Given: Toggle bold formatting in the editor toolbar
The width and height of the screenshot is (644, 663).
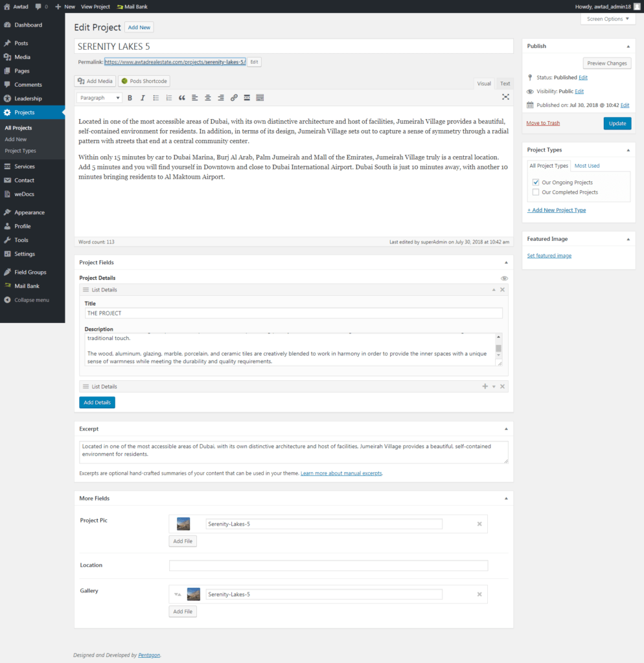Looking at the screenshot, I should pos(130,97).
